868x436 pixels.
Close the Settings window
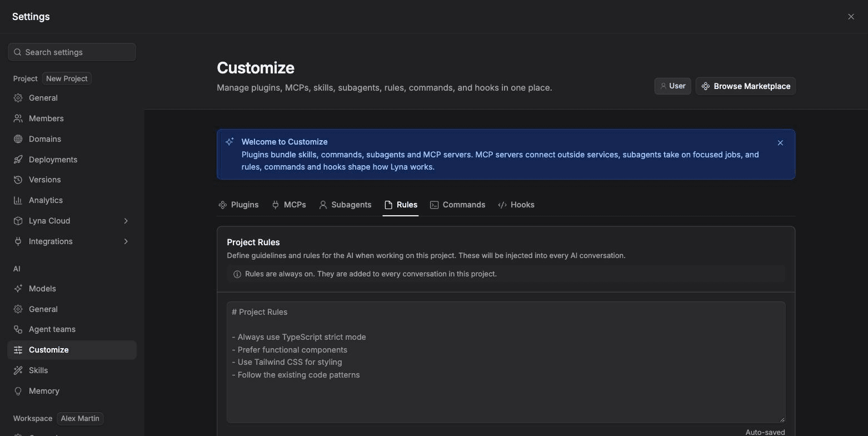coord(851,17)
